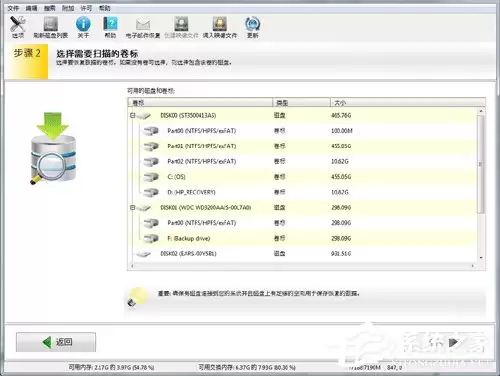Viewport: 500px width, 376px height.
Task: Click the vertical scrollbar thumb of list
Action: 481,164
